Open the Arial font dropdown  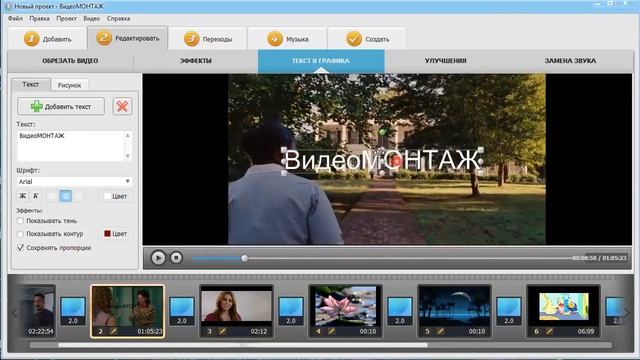(x=74, y=181)
